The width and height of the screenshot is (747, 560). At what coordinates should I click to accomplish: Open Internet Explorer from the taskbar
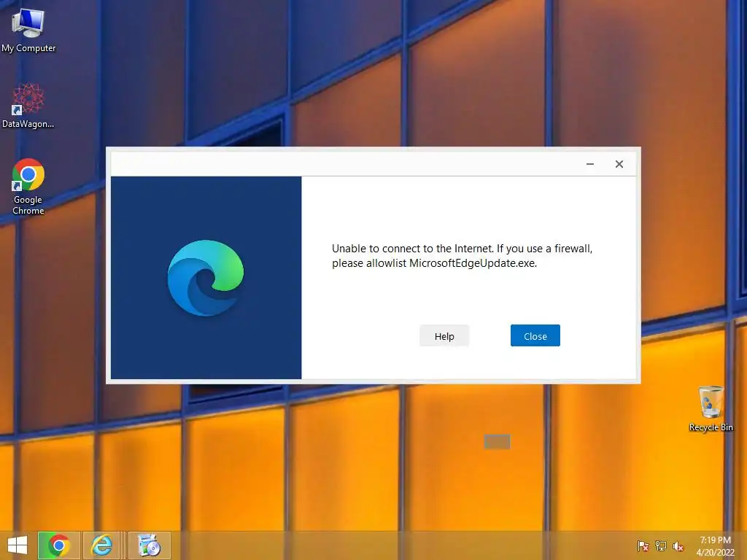pos(102,545)
